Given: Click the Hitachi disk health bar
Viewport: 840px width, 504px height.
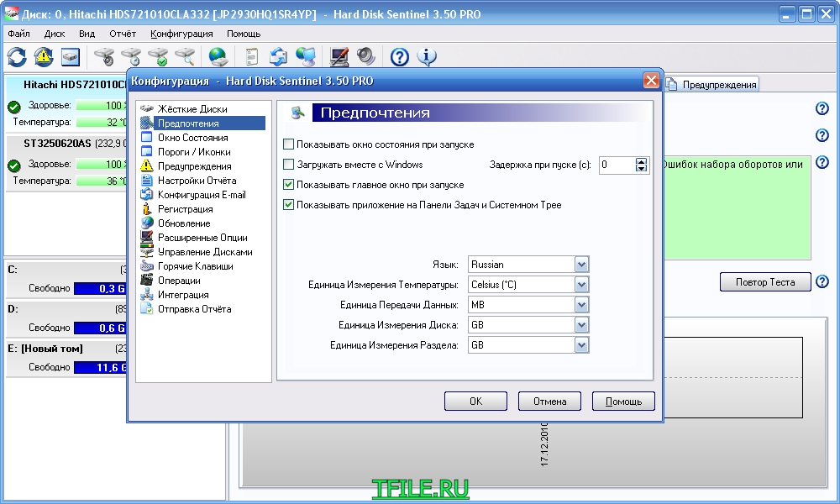Looking at the screenshot, I should click(101, 106).
